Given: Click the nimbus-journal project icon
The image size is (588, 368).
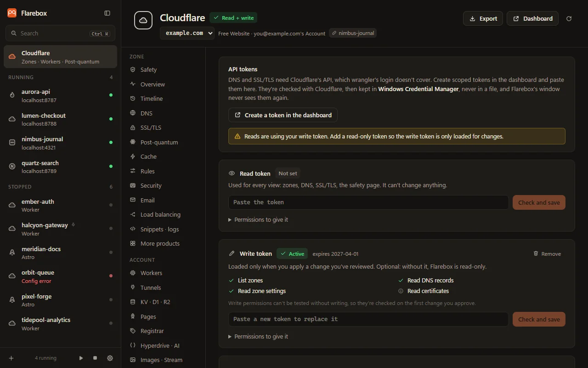Looking at the screenshot, I should (12, 143).
